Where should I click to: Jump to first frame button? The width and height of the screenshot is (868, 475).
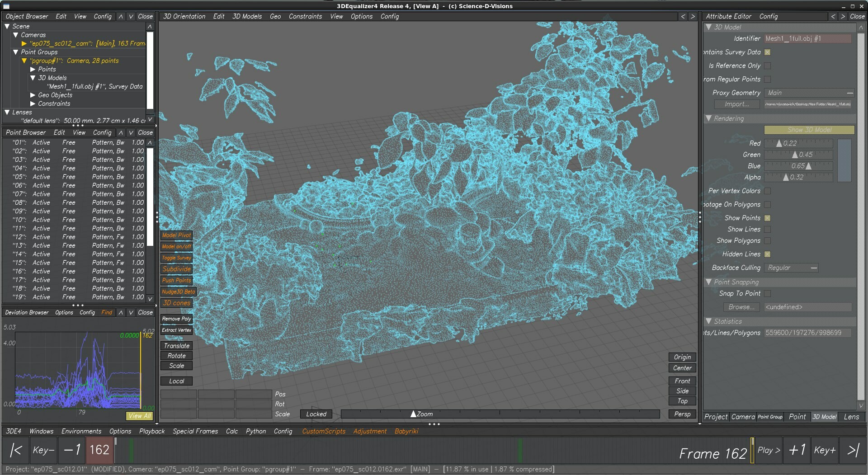[x=16, y=450]
